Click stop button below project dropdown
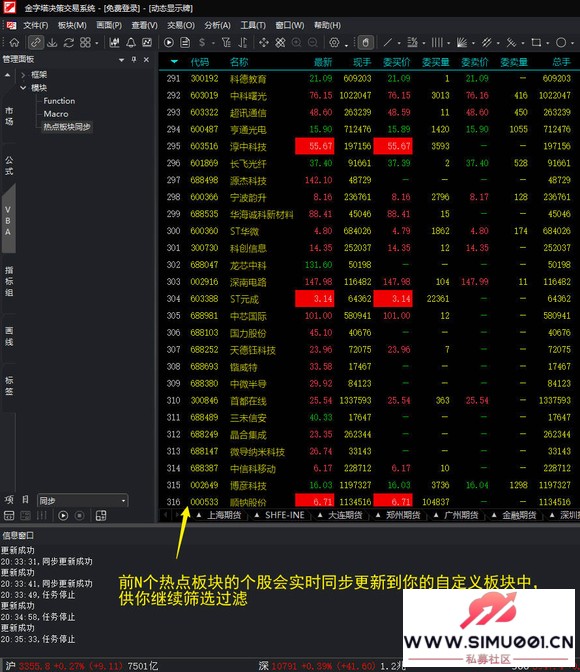Image resolution: width=580 pixels, height=672 pixels. tap(79, 516)
